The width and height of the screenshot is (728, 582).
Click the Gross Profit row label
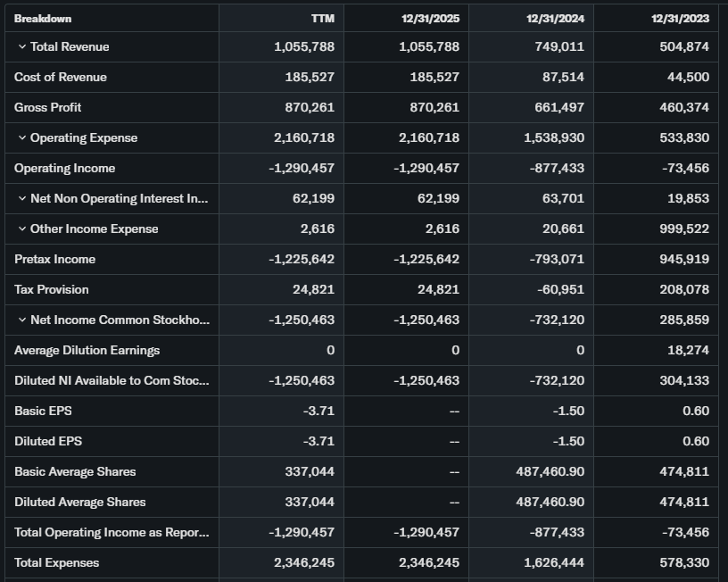47,107
